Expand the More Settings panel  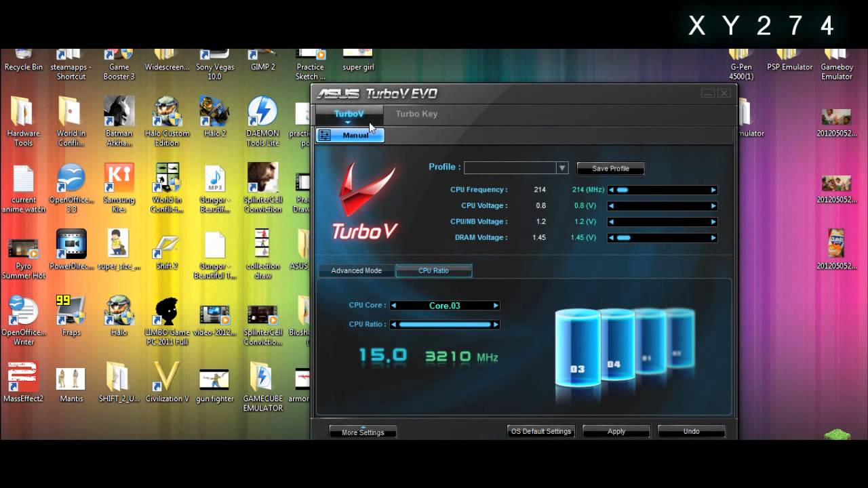[x=363, y=432]
